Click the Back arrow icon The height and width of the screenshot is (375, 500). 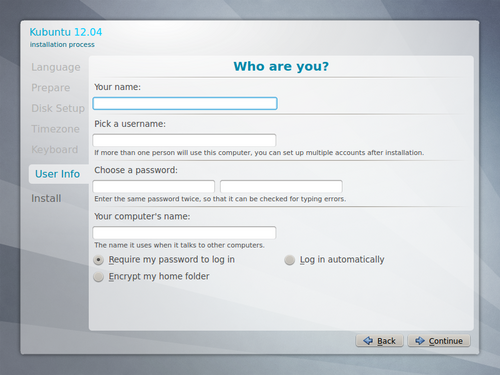tap(368, 341)
